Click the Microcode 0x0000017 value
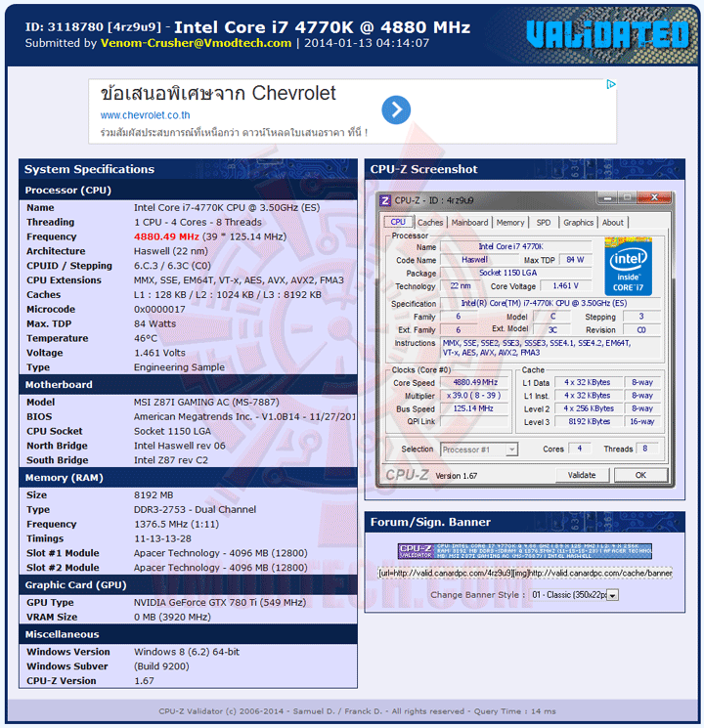Screen dimensions: 704x728 [159, 309]
